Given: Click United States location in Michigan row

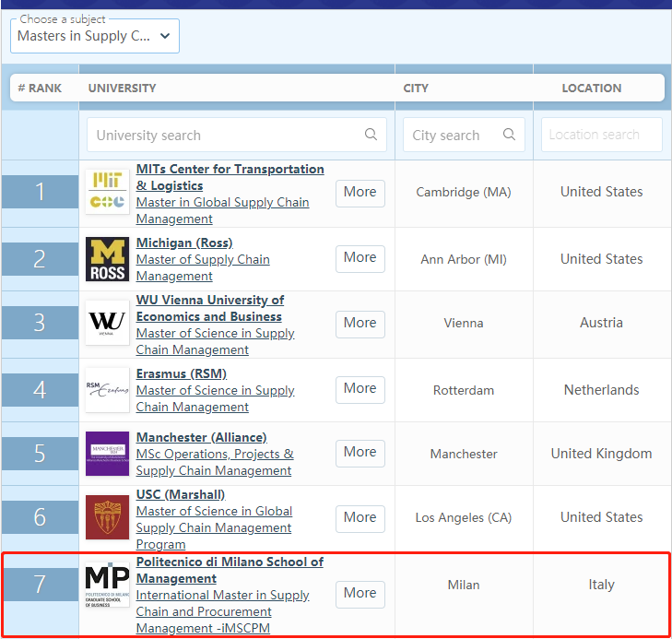Looking at the screenshot, I should [x=601, y=259].
